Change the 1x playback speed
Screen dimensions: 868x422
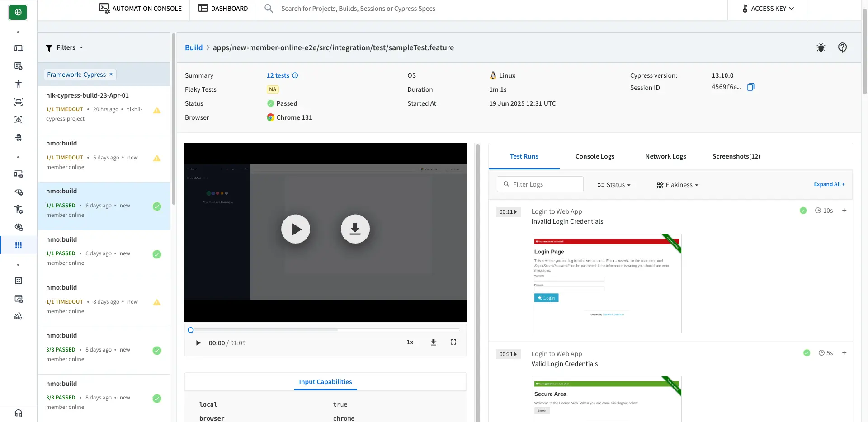[410, 342]
